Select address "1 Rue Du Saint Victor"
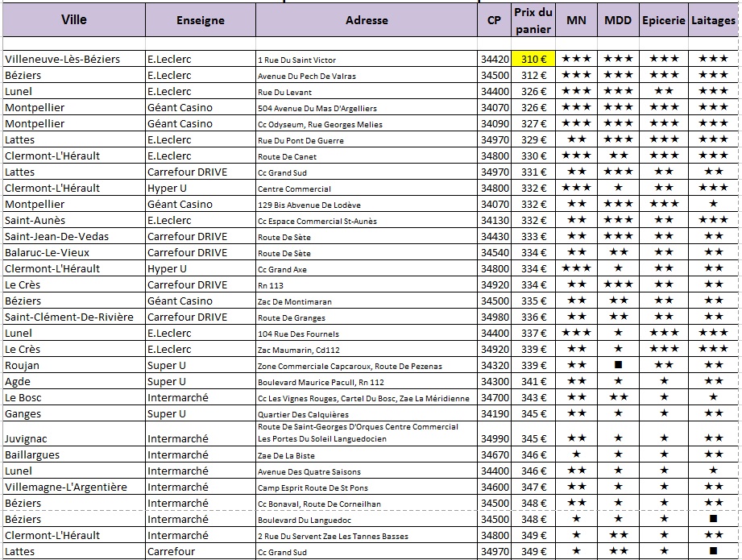This screenshot has width=742, height=560. 367,59
